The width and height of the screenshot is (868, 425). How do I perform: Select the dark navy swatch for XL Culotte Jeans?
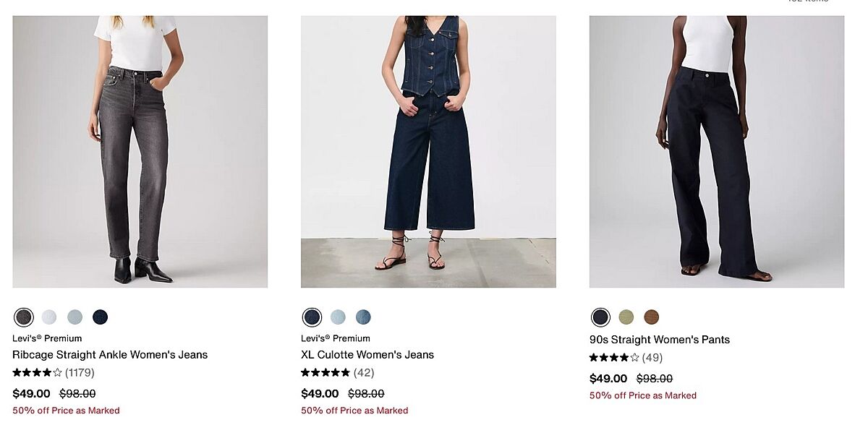point(312,317)
